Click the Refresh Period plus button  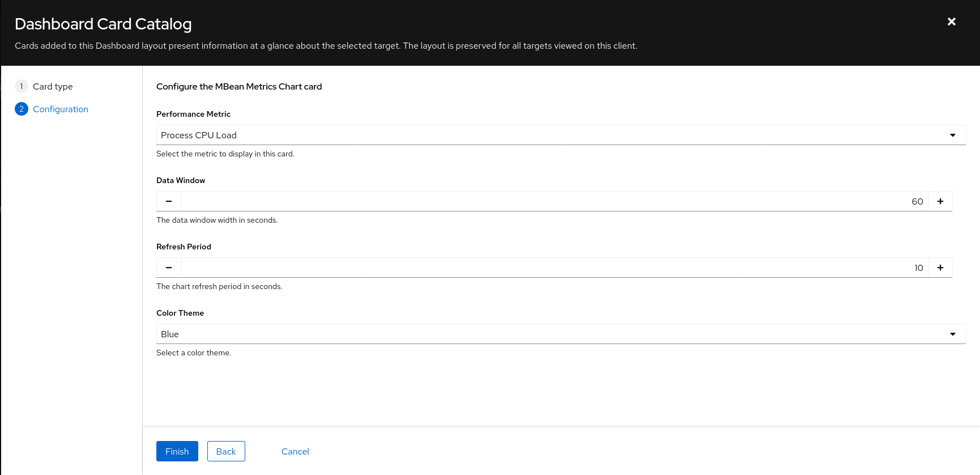point(940,268)
